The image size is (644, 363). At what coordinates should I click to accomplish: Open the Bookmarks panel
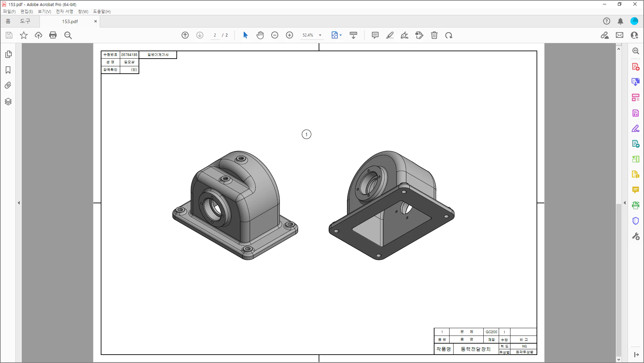[8, 70]
